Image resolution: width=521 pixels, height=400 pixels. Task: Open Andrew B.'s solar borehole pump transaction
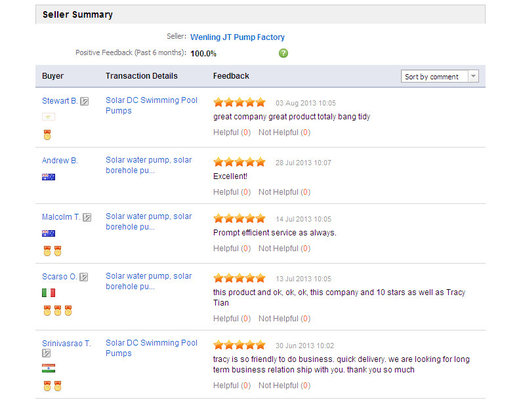click(x=149, y=165)
